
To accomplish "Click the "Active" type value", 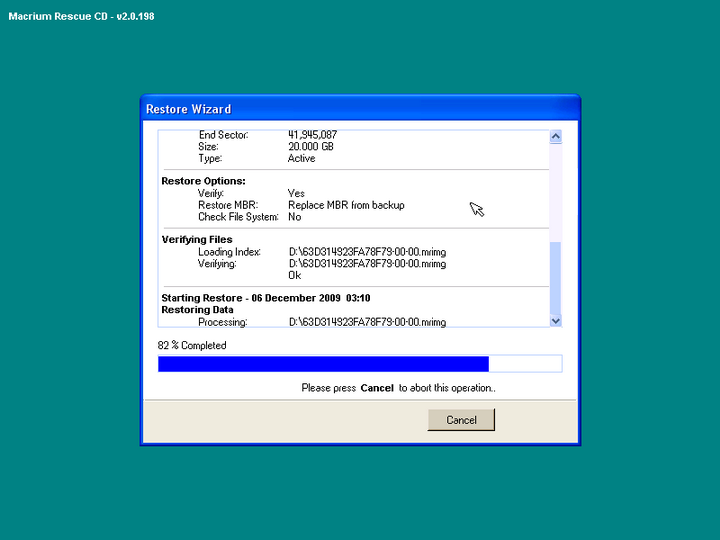I will click(x=301, y=158).
